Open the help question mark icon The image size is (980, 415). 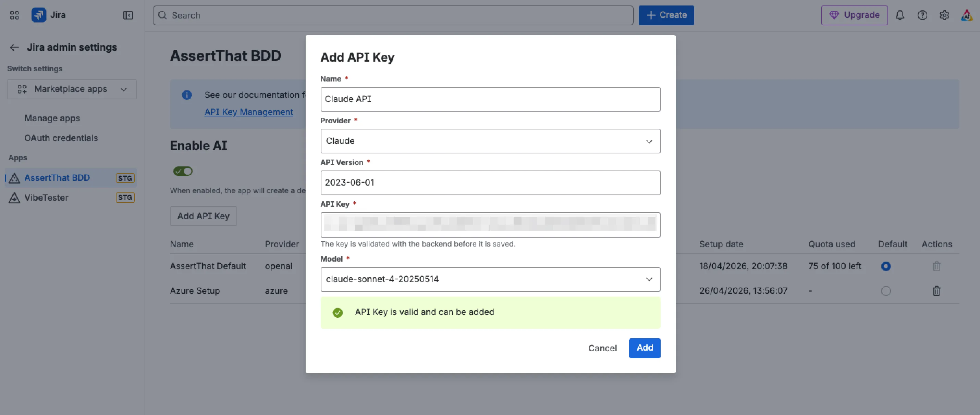(x=922, y=15)
